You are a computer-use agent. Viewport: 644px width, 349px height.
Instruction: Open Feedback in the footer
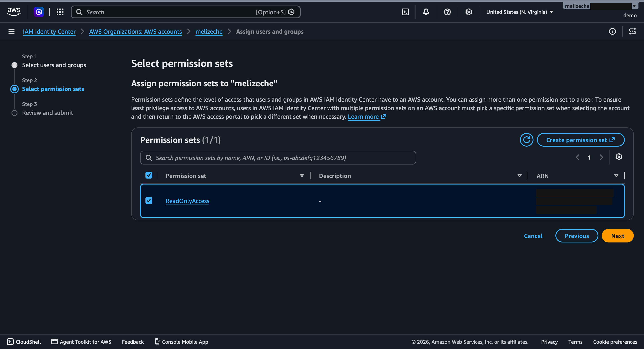pyautogui.click(x=133, y=342)
